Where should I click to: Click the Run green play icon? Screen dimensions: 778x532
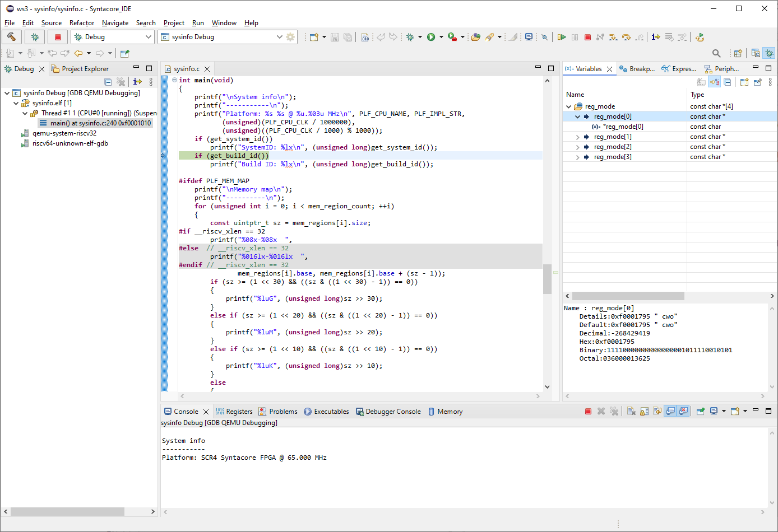point(430,37)
